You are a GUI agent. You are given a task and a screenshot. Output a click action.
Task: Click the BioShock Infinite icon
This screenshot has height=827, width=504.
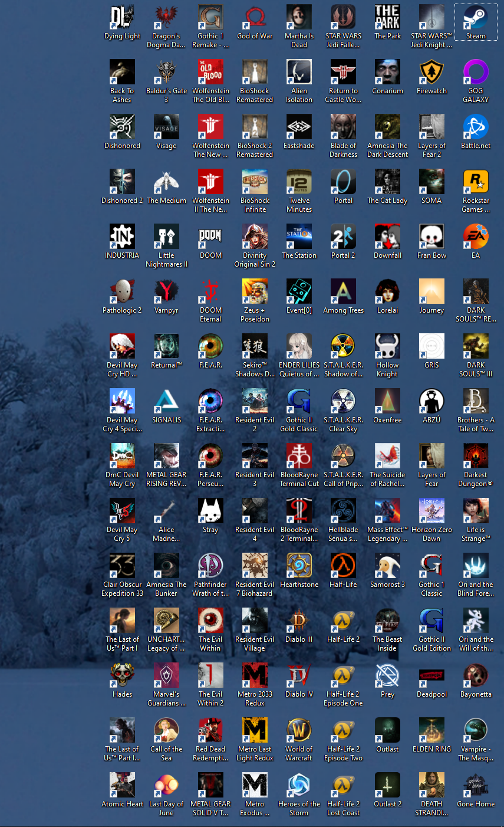(x=255, y=182)
